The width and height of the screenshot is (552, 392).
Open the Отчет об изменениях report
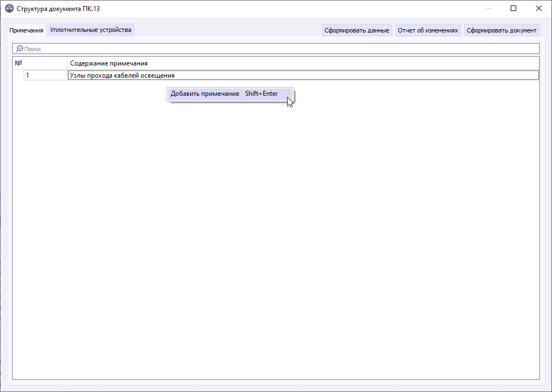429,29
